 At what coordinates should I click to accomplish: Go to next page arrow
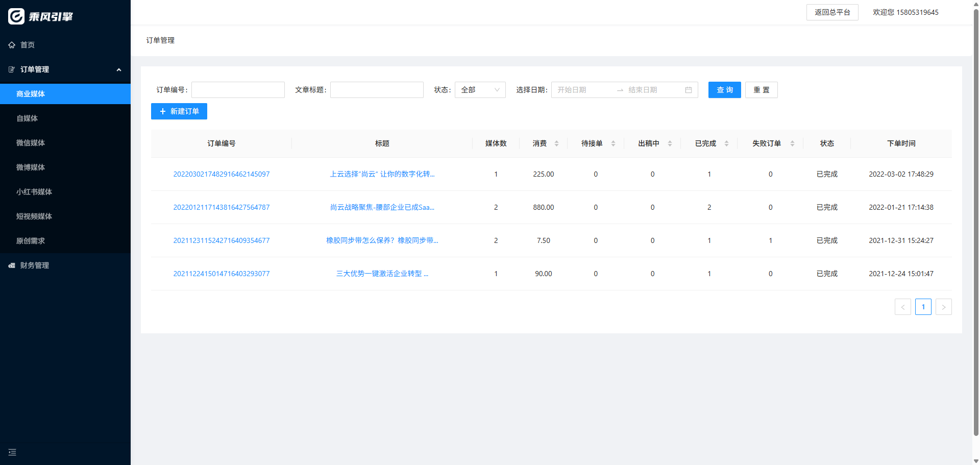tap(943, 307)
